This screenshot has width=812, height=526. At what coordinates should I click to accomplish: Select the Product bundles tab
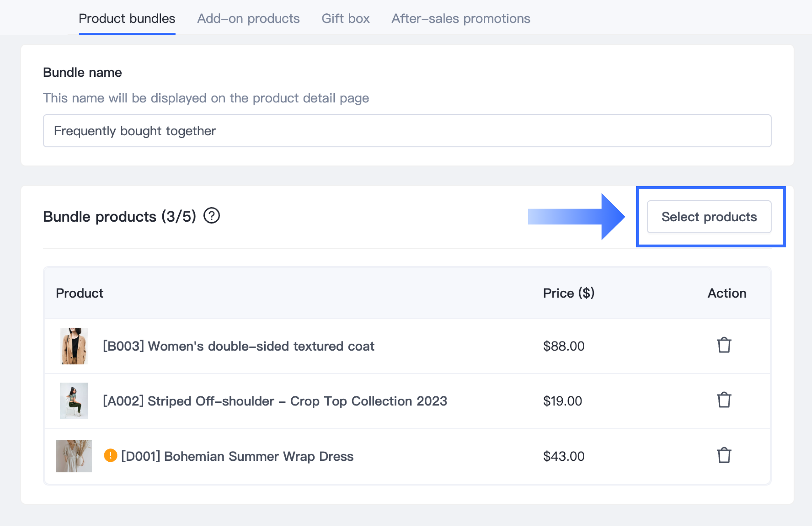pyautogui.click(x=127, y=18)
